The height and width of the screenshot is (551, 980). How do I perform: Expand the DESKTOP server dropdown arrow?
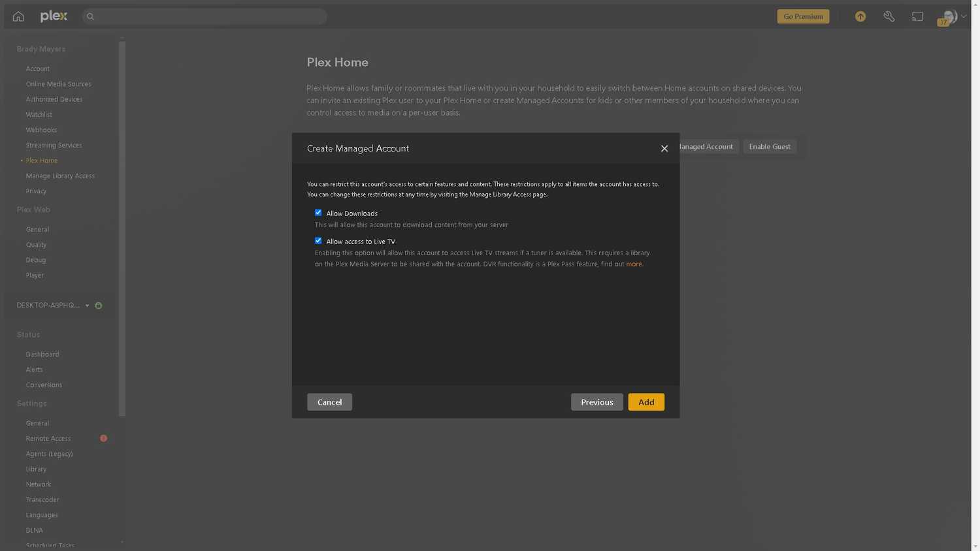(x=87, y=306)
